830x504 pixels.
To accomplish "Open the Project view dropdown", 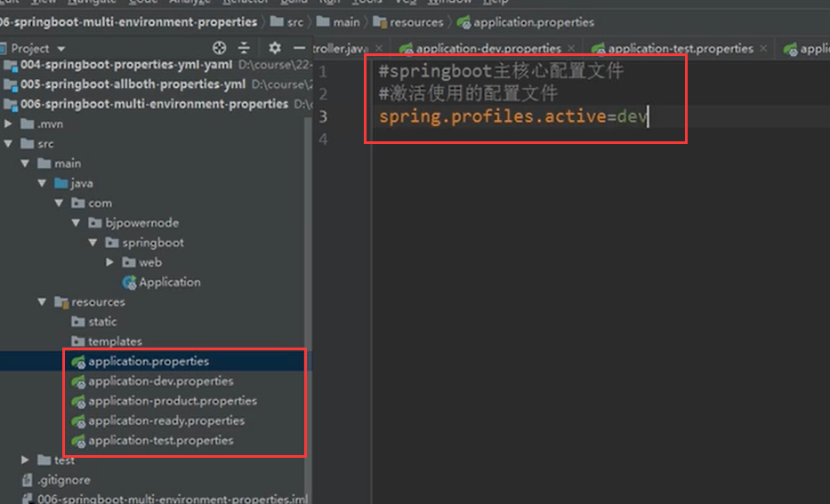I will tap(61, 49).
